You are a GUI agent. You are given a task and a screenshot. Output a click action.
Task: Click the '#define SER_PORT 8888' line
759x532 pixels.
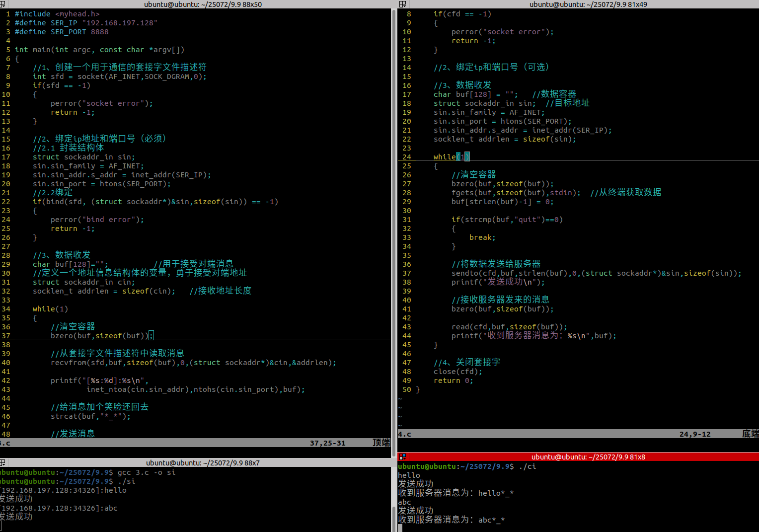[x=62, y=32]
